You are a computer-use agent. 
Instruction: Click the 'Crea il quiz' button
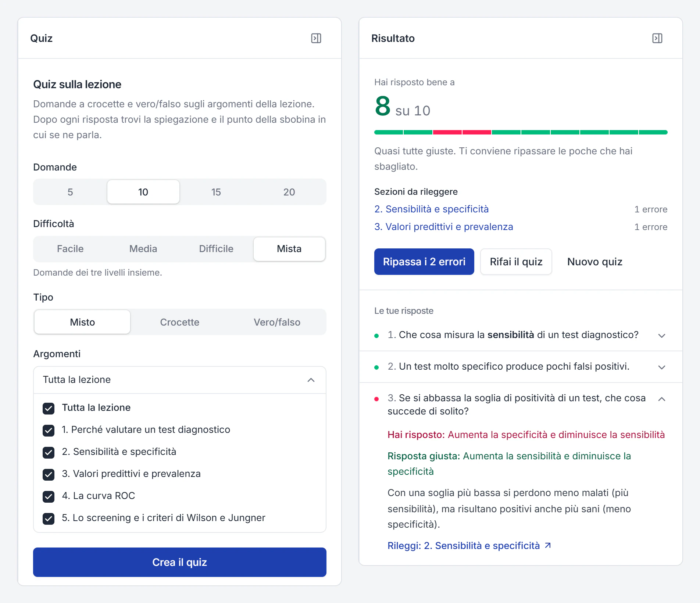180,562
